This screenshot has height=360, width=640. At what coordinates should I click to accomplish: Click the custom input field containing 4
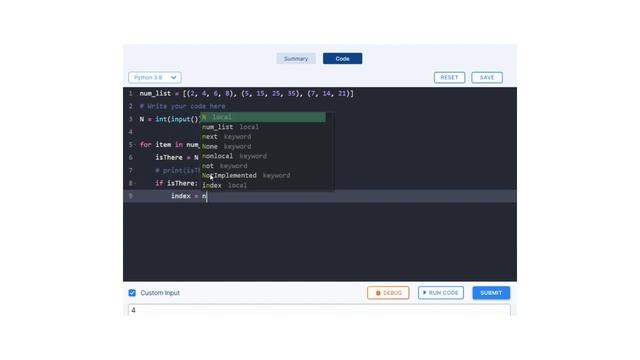point(319,310)
